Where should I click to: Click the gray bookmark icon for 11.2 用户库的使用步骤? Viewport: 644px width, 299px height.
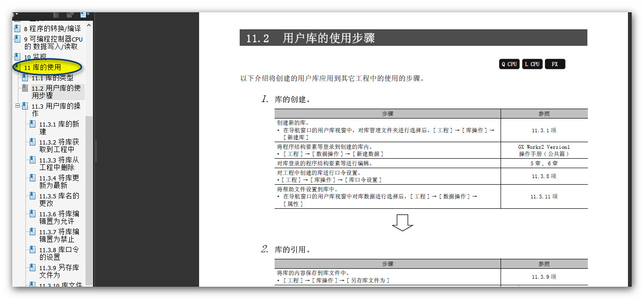point(25,88)
